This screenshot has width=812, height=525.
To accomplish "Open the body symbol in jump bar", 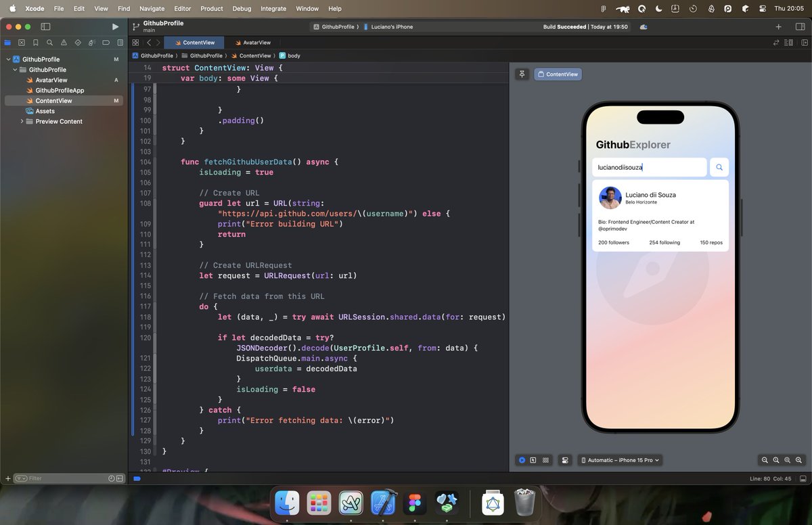I will coord(290,55).
